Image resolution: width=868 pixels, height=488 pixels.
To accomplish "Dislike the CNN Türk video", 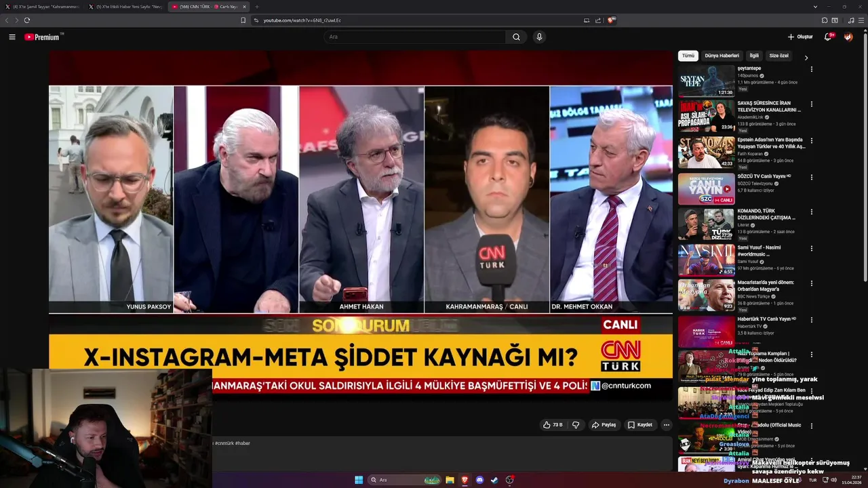I will coord(576,425).
